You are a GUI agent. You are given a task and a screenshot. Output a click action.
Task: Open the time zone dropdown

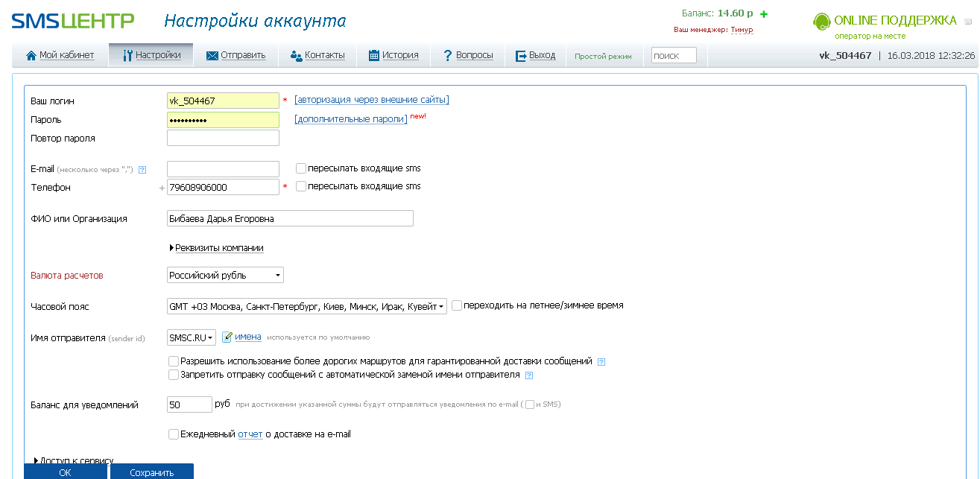tap(306, 306)
